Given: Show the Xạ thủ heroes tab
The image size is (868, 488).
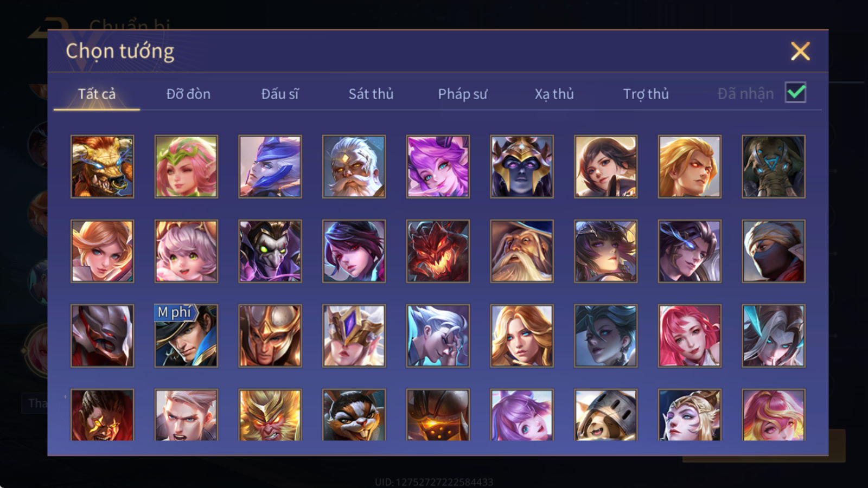Looking at the screenshot, I should (554, 94).
